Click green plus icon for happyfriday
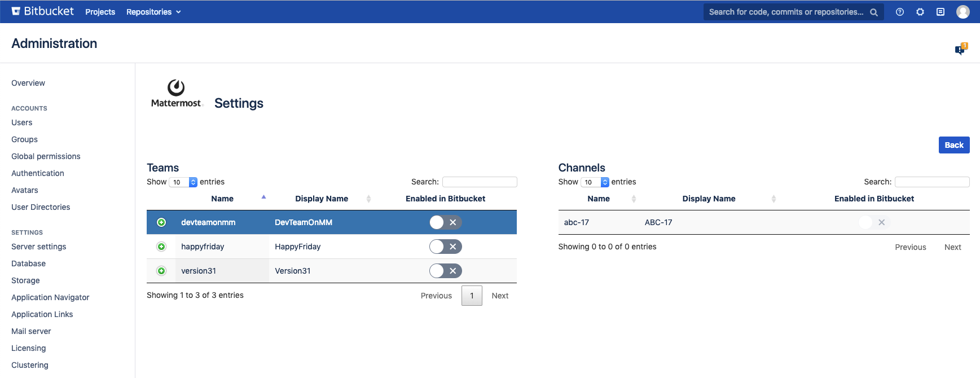The width and height of the screenshot is (980, 378). (161, 247)
